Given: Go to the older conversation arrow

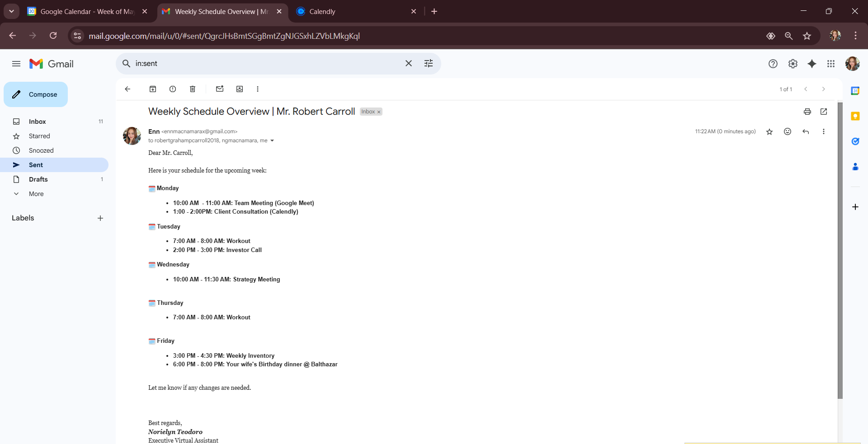Looking at the screenshot, I should tap(824, 89).
